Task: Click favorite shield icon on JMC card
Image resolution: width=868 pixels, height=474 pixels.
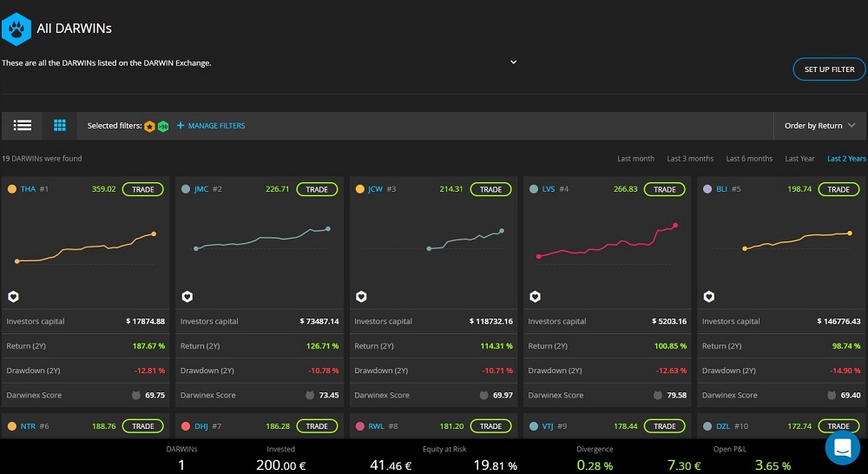Action: [187, 297]
